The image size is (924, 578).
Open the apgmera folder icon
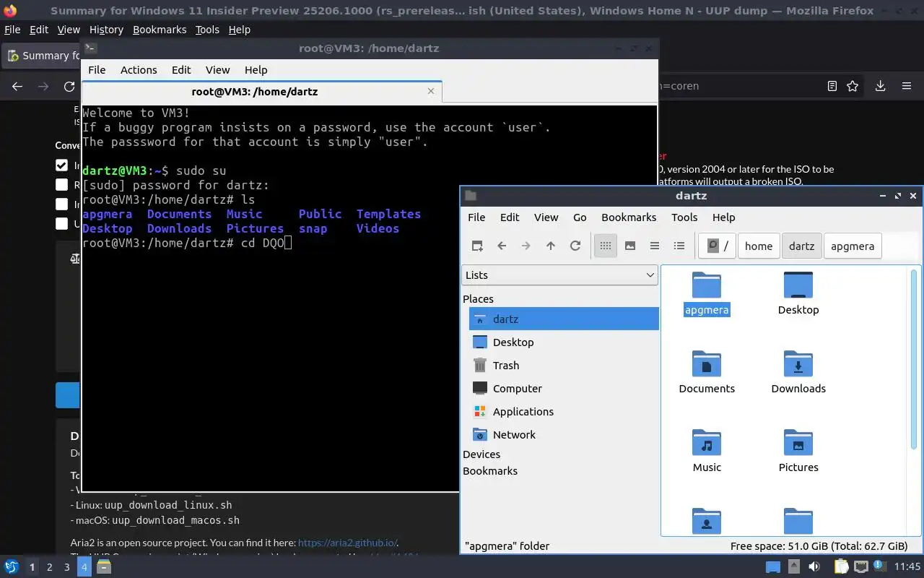click(x=707, y=285)
